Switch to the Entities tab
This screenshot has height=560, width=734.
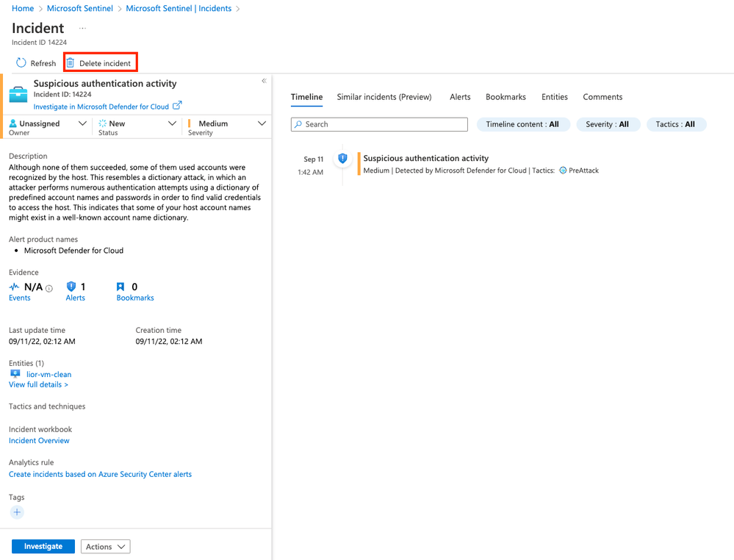tap(555, 97)
